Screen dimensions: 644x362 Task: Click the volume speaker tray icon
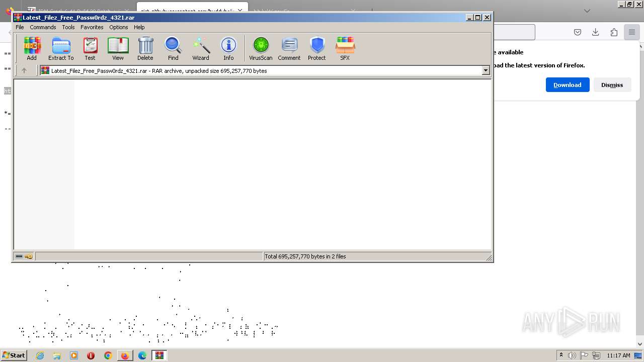click(x=572, y=355)
